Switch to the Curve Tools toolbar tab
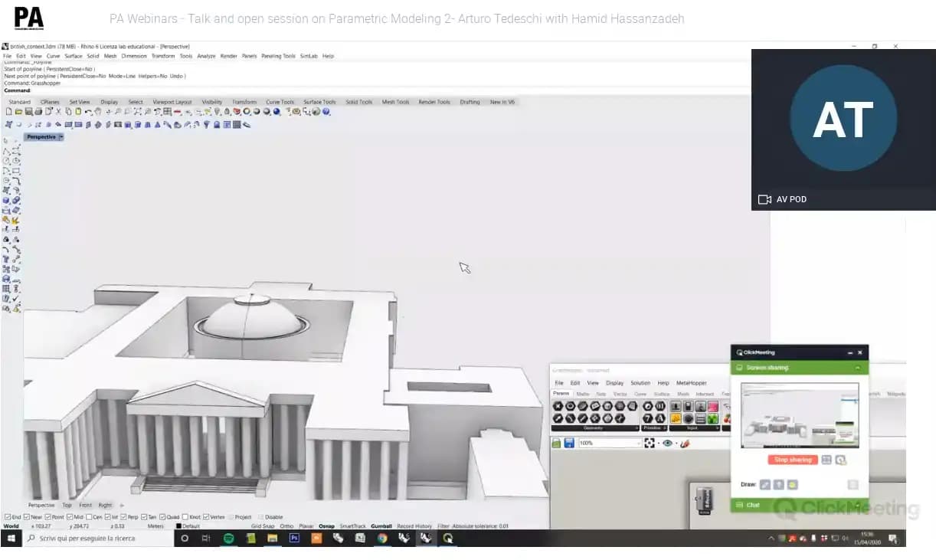The height and width of the screenshot is (560, 936). tap(280, 102)
